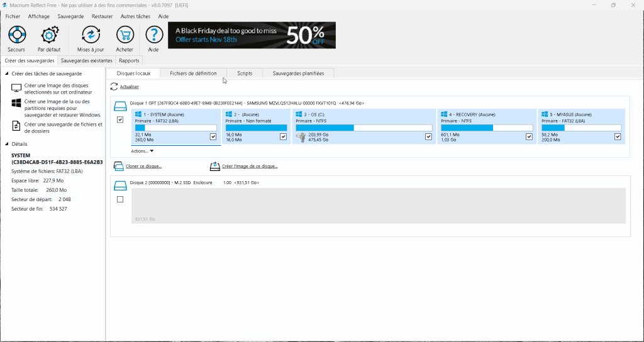The image size is (644, 342).
Task: Expand the Actions... dropdown
Action: (x=143, y=151)
